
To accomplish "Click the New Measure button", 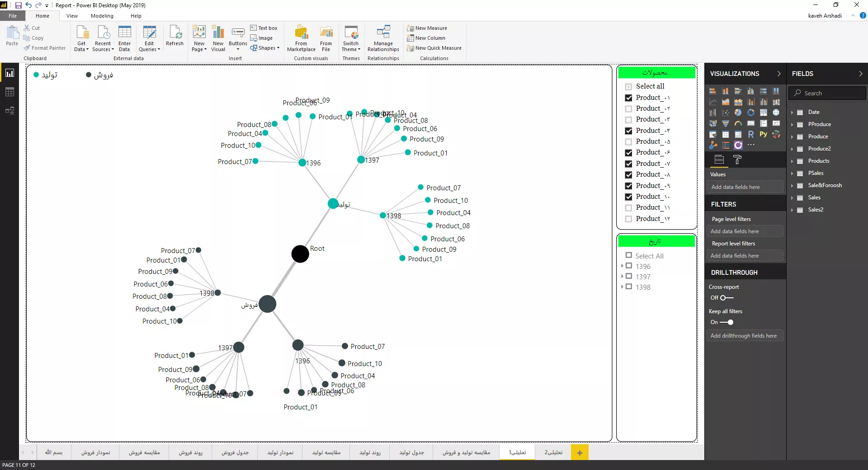I will pos(427,28).
